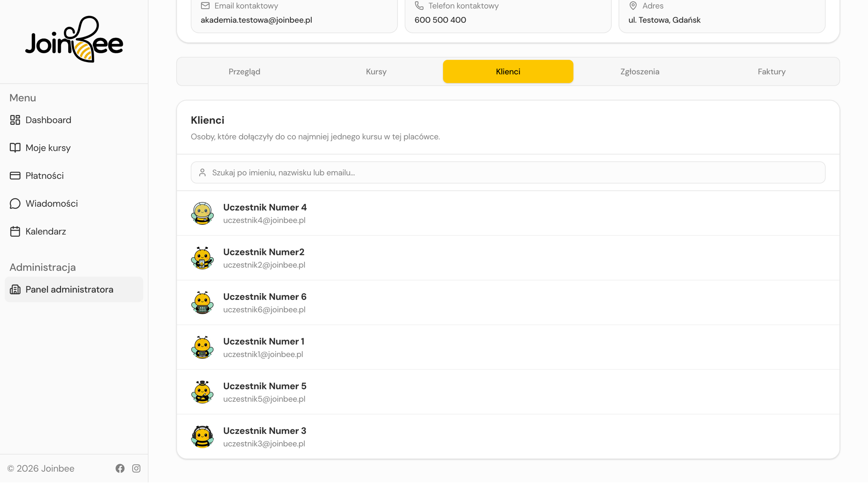Viewport: 868px width, 483px height.
Task: Click the Panel administratora building icon
Action: pos(15,289)
